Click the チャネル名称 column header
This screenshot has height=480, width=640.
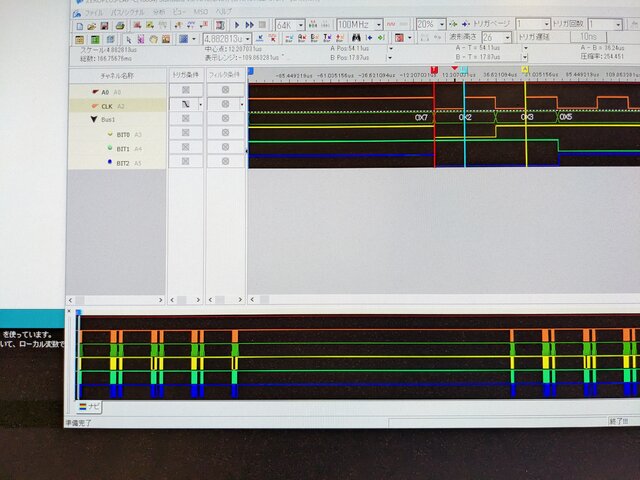click(x=117, y=76)
